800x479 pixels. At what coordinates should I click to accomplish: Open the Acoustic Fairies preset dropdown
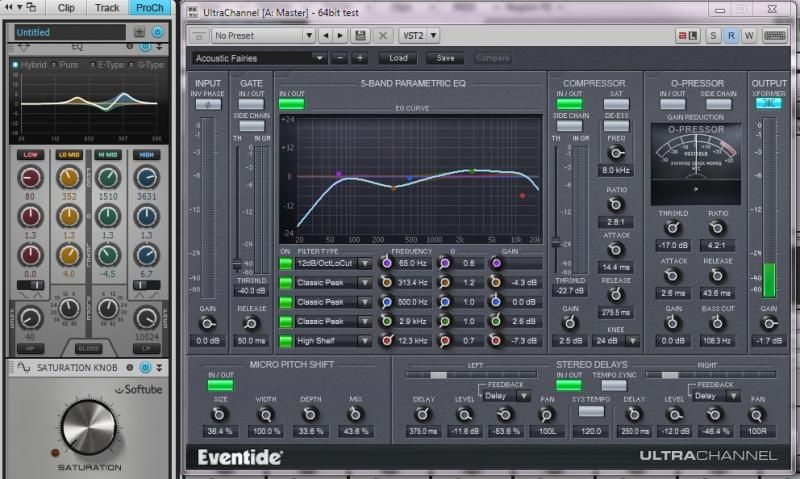pos(259,58)
